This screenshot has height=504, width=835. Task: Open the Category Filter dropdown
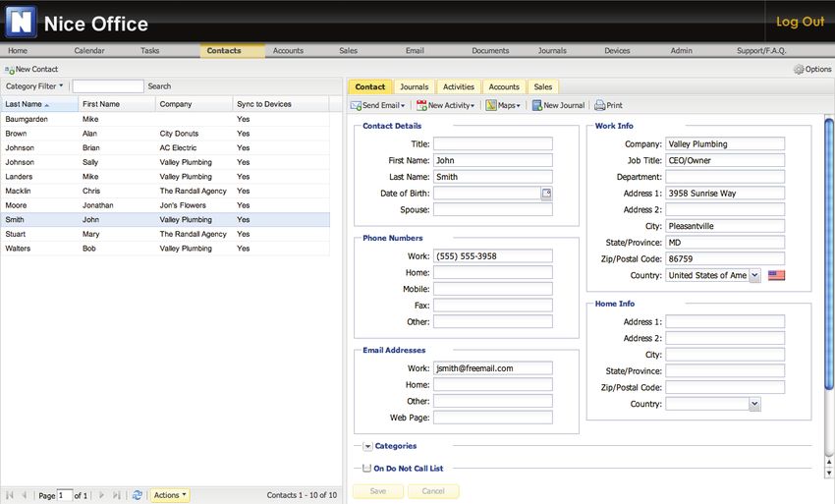tap(34, 86)
